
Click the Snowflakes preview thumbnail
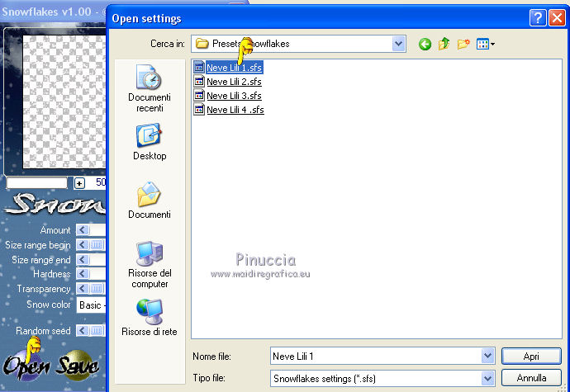coord(64,102)
